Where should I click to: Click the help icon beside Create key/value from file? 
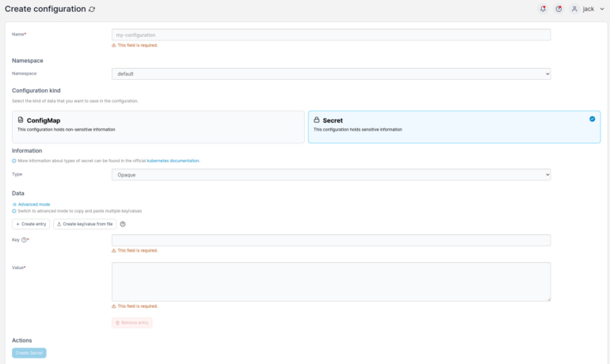(123, 224)
